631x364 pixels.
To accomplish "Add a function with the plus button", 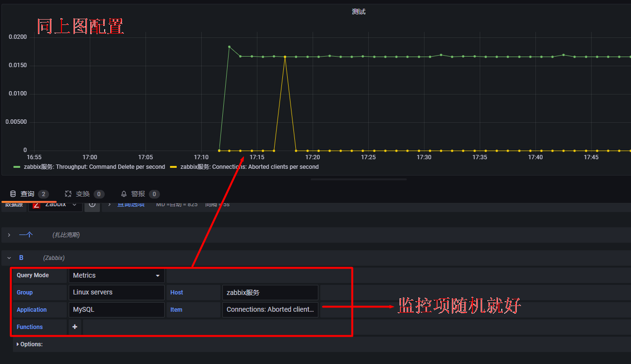I will (75, 327).
